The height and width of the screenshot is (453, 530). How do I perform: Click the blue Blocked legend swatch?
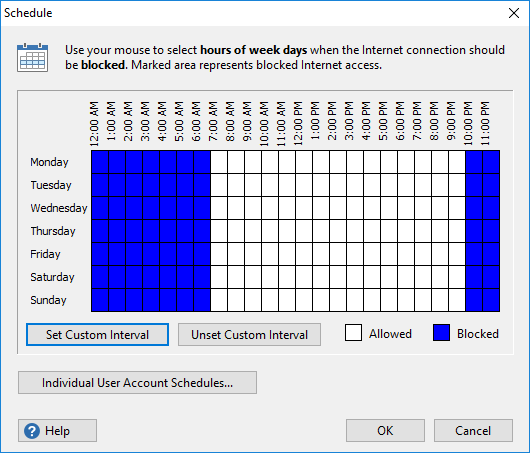(441, 333)
